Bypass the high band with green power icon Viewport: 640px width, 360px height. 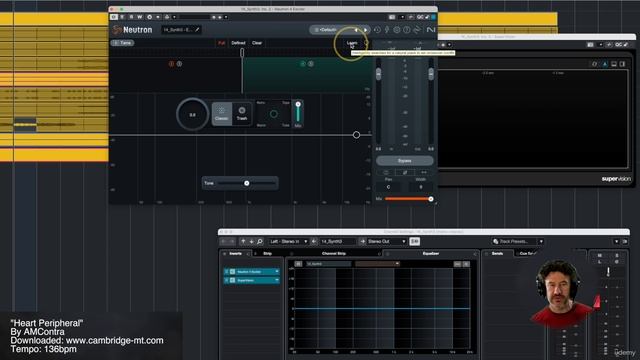click(303, 64)
